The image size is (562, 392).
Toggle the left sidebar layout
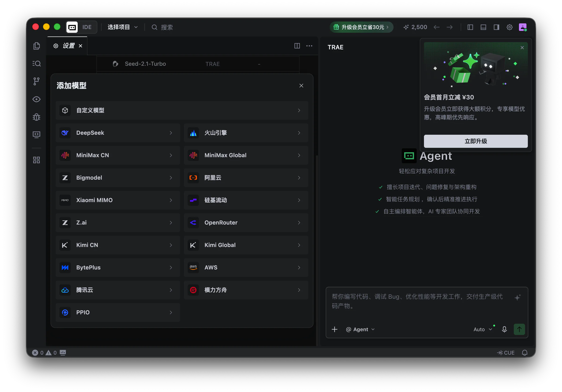coord(470,27)
